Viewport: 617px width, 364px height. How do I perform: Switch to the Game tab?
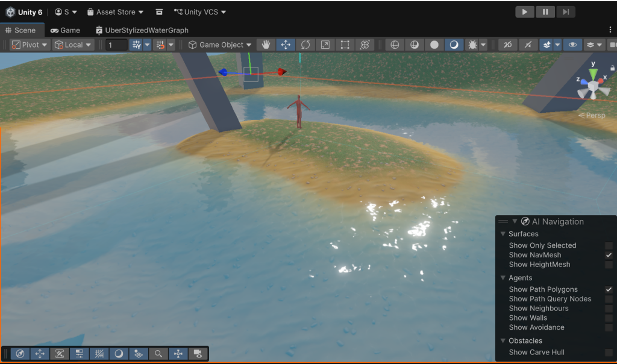pyautogui.click(x=65, y=30)
